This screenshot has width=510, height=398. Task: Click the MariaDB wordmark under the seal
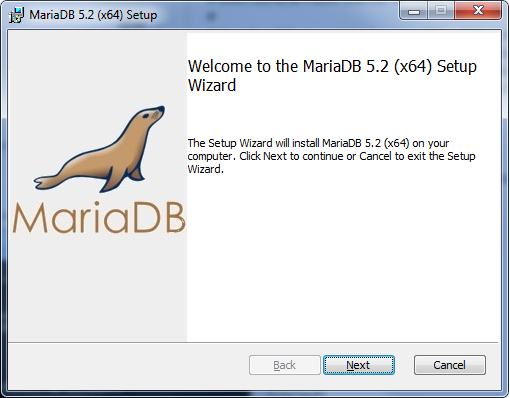tap(99, 217)
